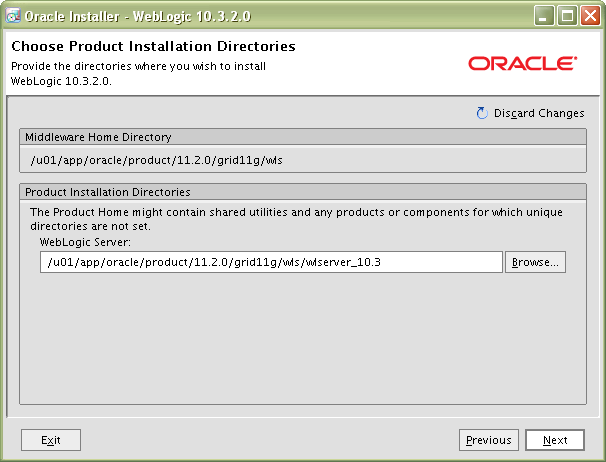Click the Discard Changes circular arrow icon
Screen dimensions: 606x462
(x=482, y=113)
